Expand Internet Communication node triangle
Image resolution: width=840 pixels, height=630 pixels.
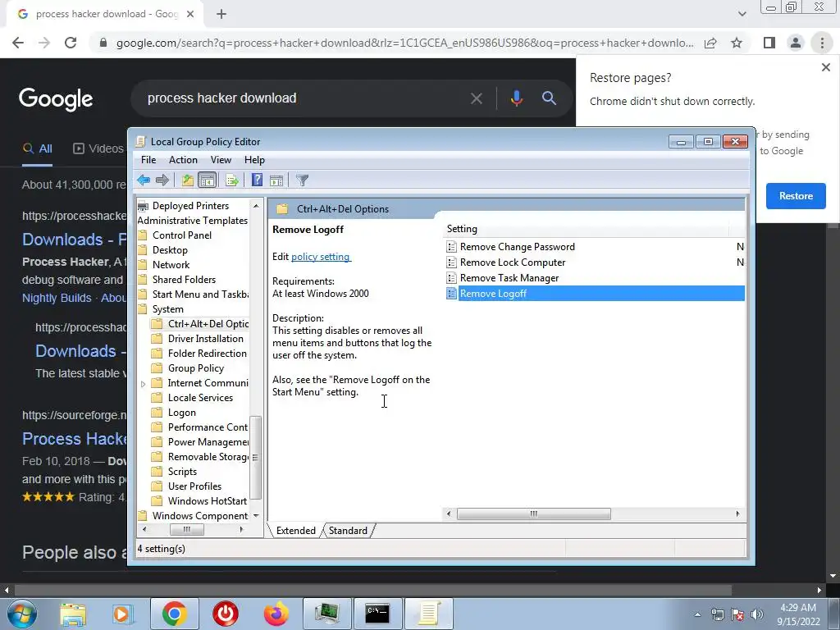[x=143, y=384]
